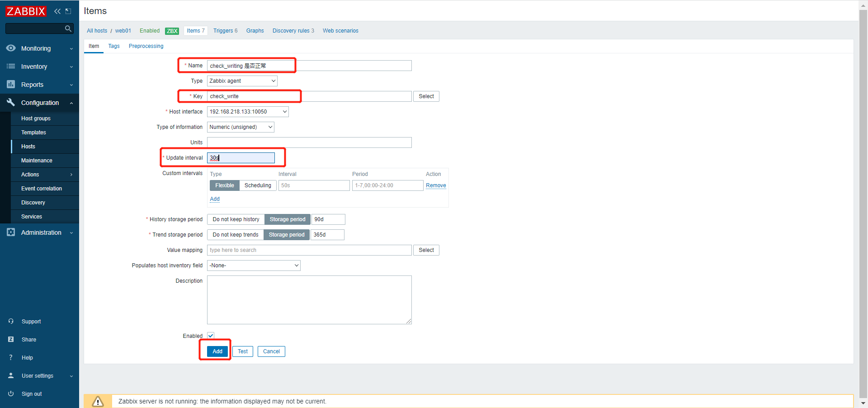Open the Type dropdown (Zabbix agent)
The image size is (868, 408).
tap(242, 81)
